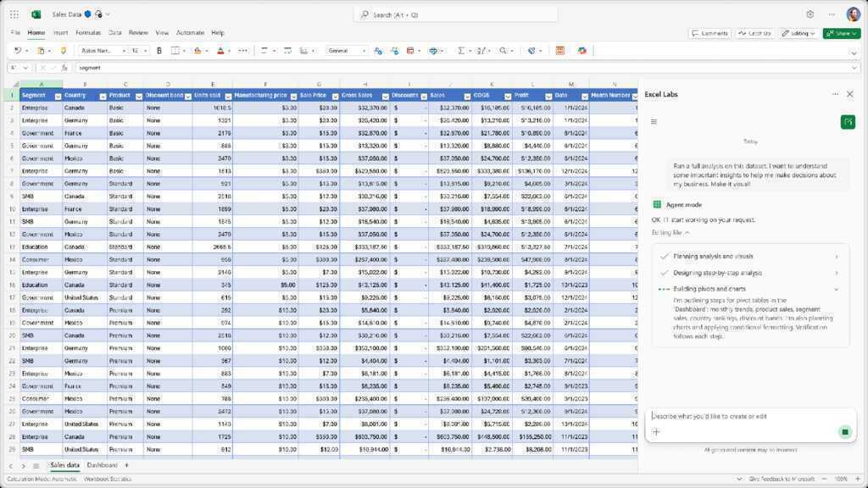The image size is (868, 488).
Task: Click the Comments button
Action: [709, 33]
